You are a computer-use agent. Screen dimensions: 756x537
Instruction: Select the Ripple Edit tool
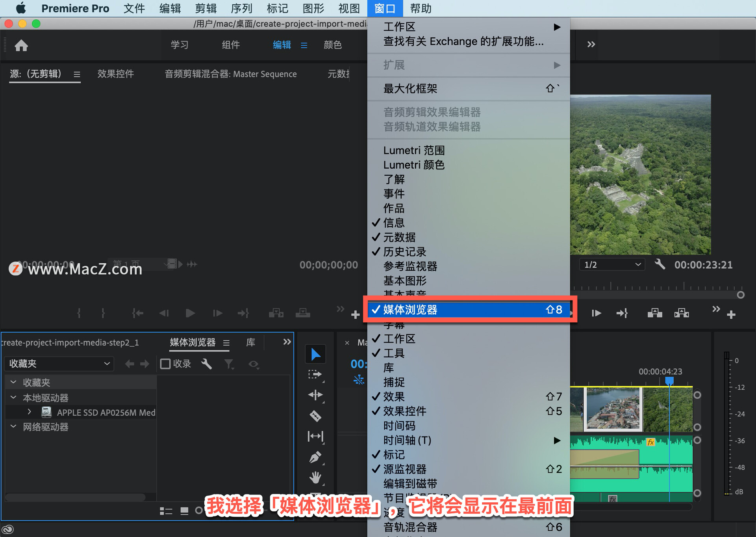315,395
